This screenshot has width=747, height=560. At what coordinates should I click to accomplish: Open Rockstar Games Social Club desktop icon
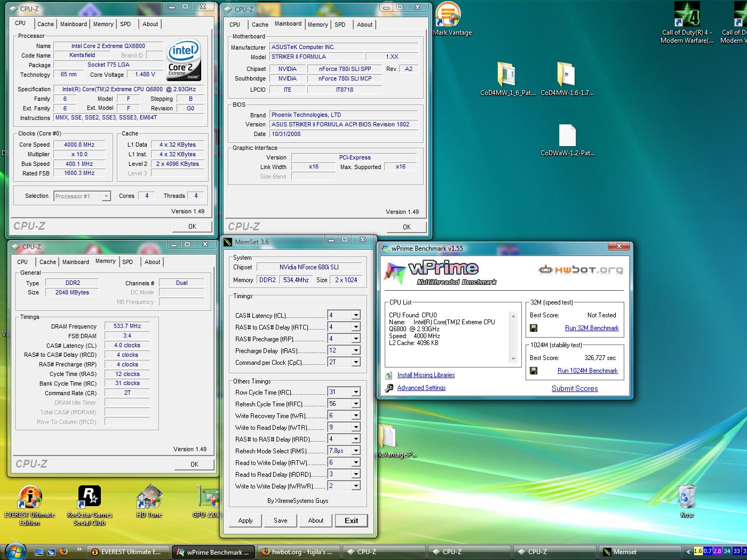pyautogui.click(x=90, y=505)
